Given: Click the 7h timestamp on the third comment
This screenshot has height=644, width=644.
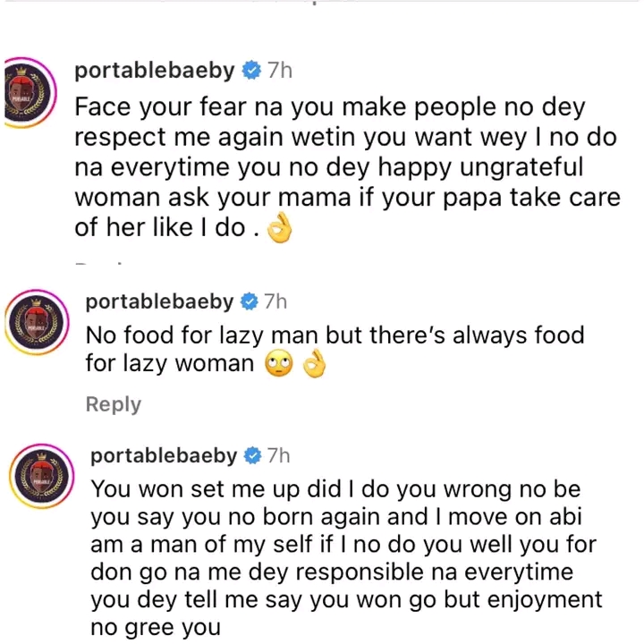Looking at the screenshot, I should pyautogui.click(x=279, y=456).
